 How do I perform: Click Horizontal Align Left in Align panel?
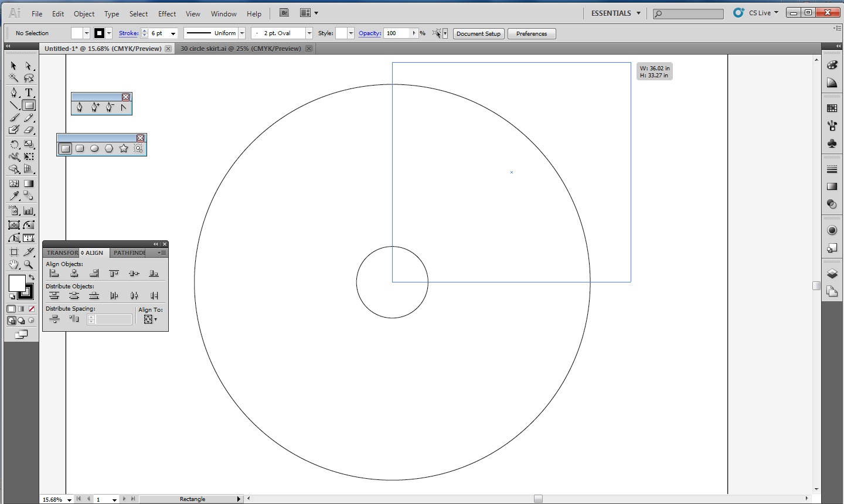[55, 273]
